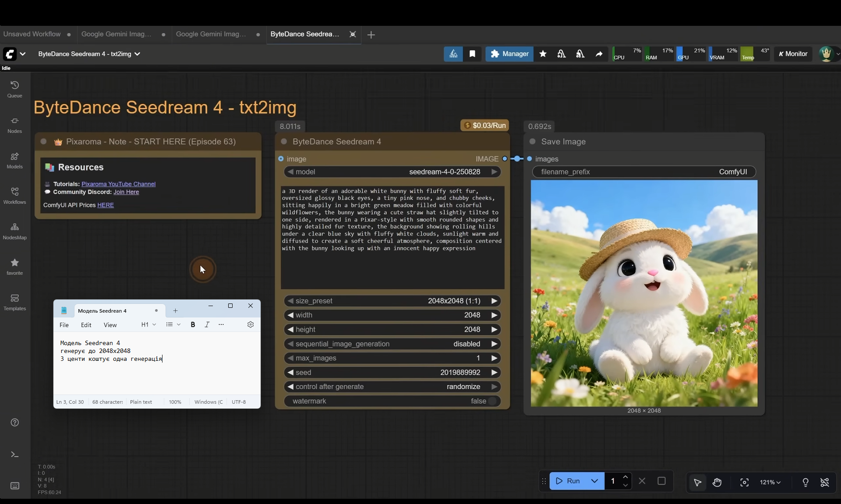Open the 121% zoom level dropdown
841x504 pixels.
(x=770, y=482)
